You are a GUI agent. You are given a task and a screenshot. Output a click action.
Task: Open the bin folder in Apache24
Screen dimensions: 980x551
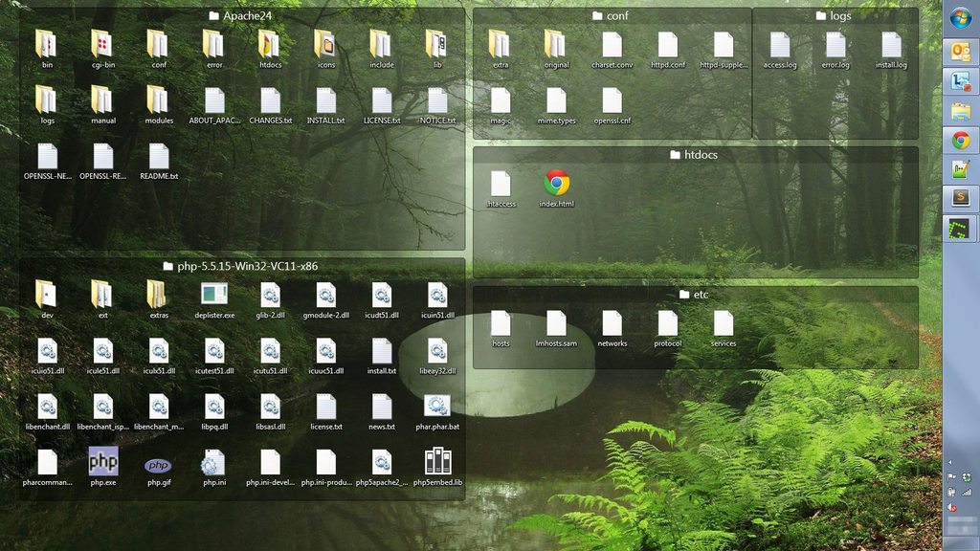(x=48, y=50)
